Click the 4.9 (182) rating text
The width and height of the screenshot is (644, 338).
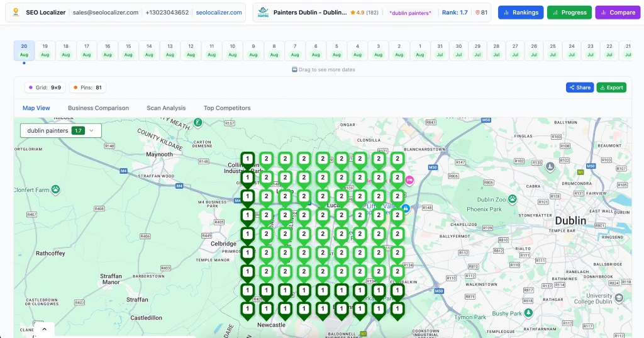point(367,13)
